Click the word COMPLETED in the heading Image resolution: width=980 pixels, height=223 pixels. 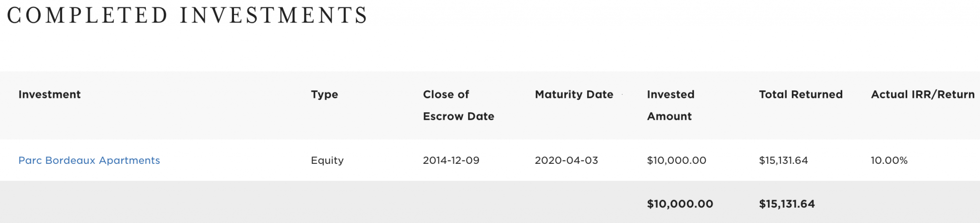88,15
